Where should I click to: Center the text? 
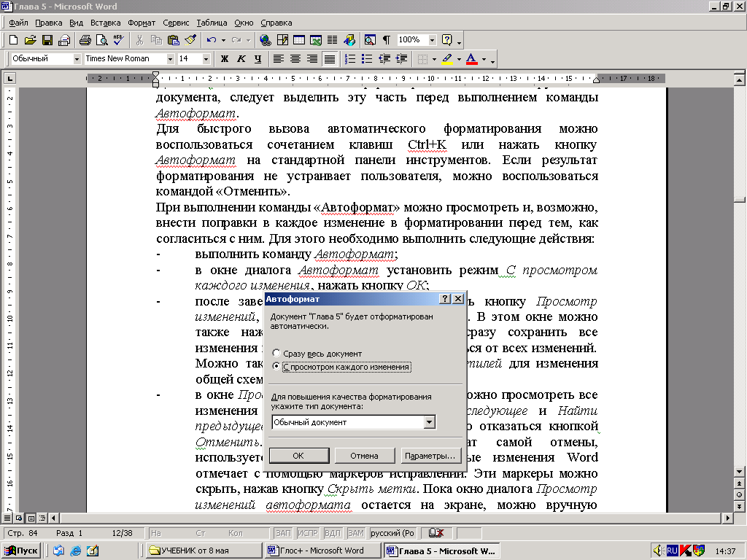[295, 59]
